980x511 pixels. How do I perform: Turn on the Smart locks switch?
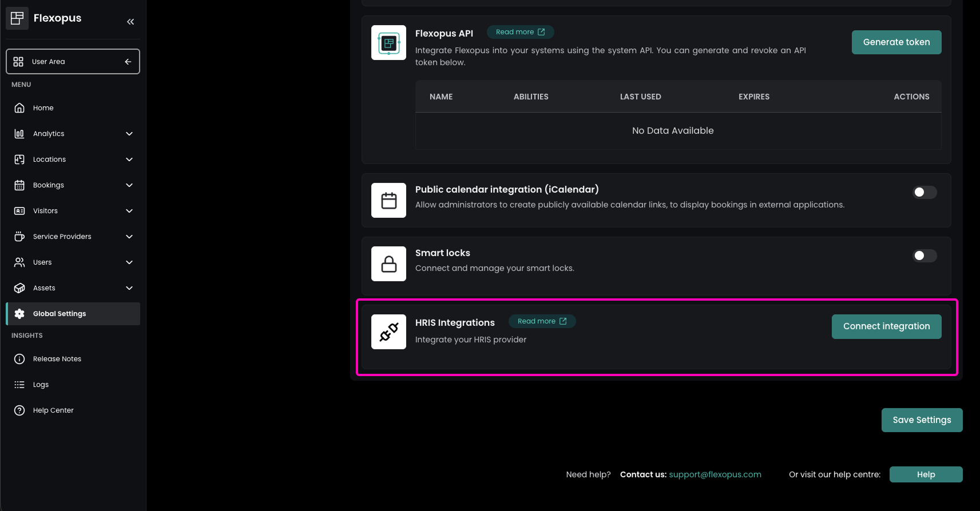tap(924, 256)
